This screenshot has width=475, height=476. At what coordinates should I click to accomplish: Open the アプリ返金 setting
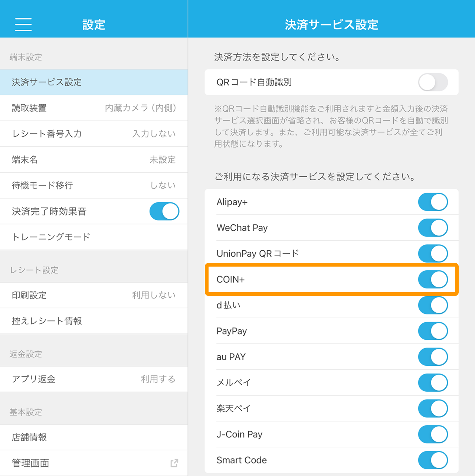point(94,379)
